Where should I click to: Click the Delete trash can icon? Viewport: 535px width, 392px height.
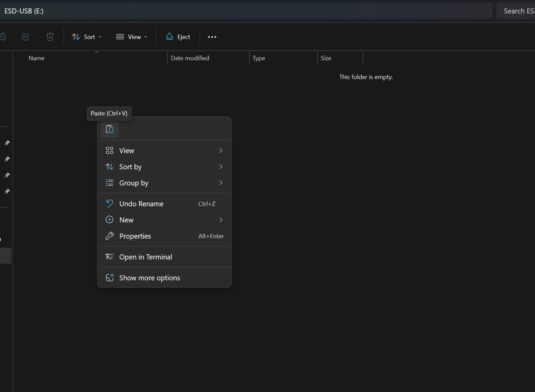pyautogui.click(x=50, y=37)
